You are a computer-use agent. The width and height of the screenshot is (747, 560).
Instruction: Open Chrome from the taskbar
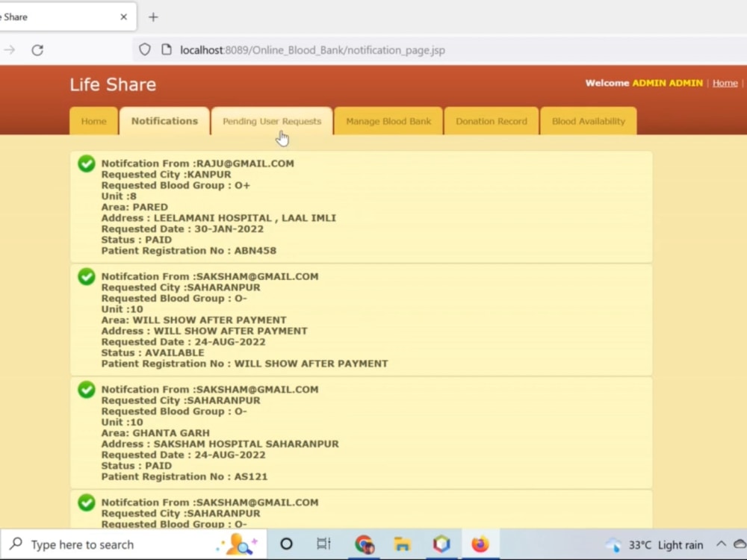(x=365, y=544)
